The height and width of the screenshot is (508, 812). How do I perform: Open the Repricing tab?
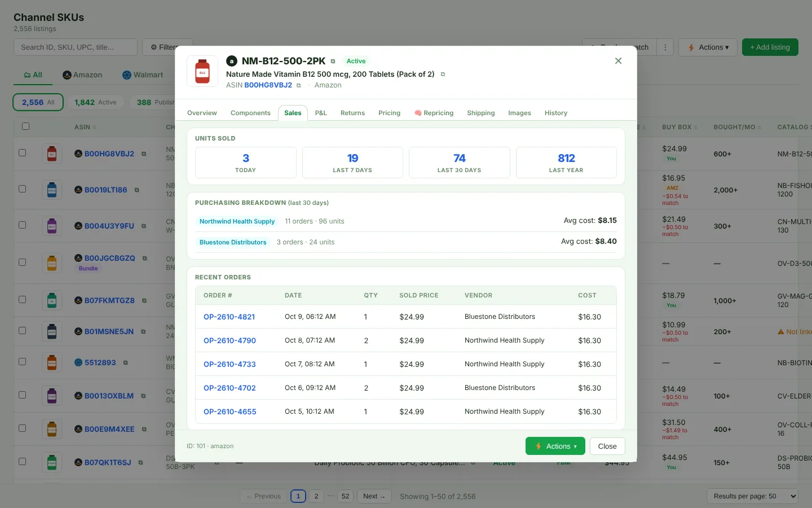(434, 113)
